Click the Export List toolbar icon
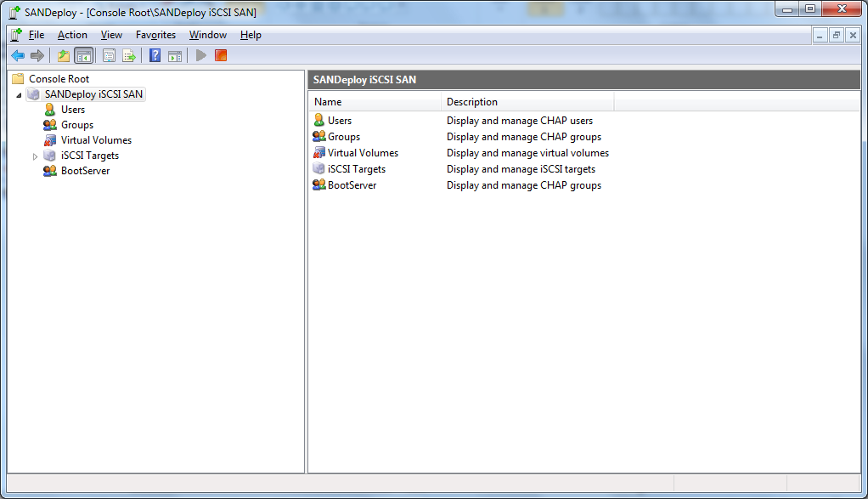Screen dimensions: 868x499 pos(129,55)
